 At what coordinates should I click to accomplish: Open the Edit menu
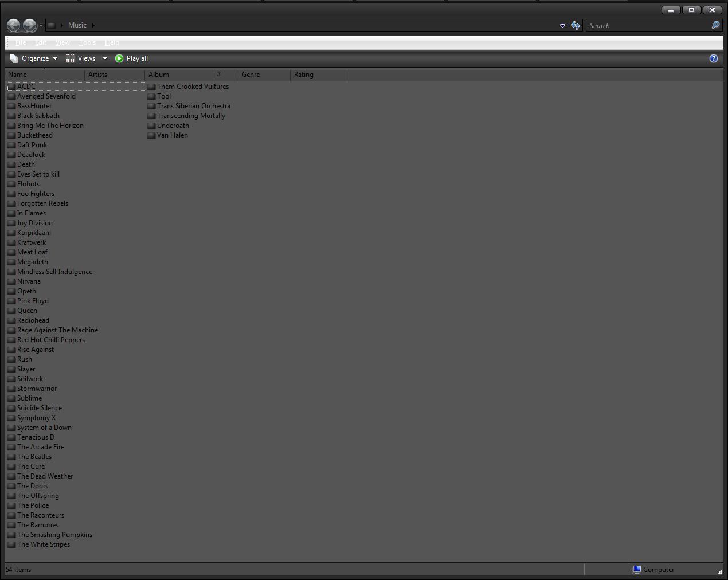click(41, 42)
